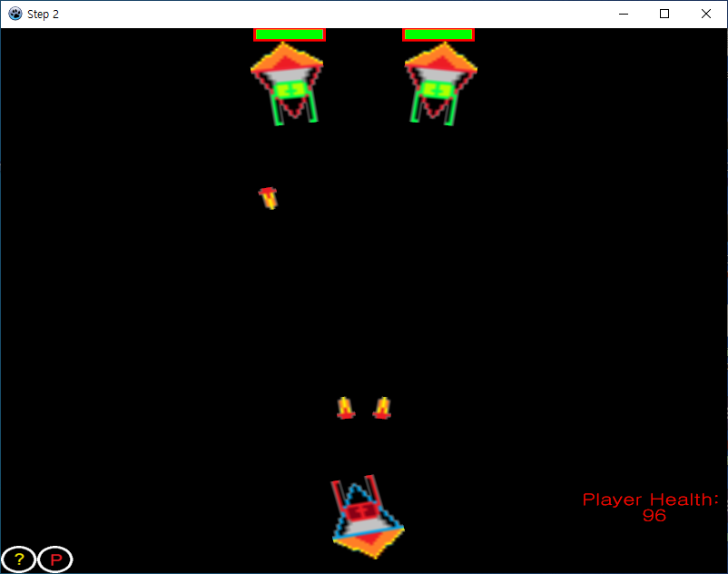Click the left enemy's green health bar

290,35
